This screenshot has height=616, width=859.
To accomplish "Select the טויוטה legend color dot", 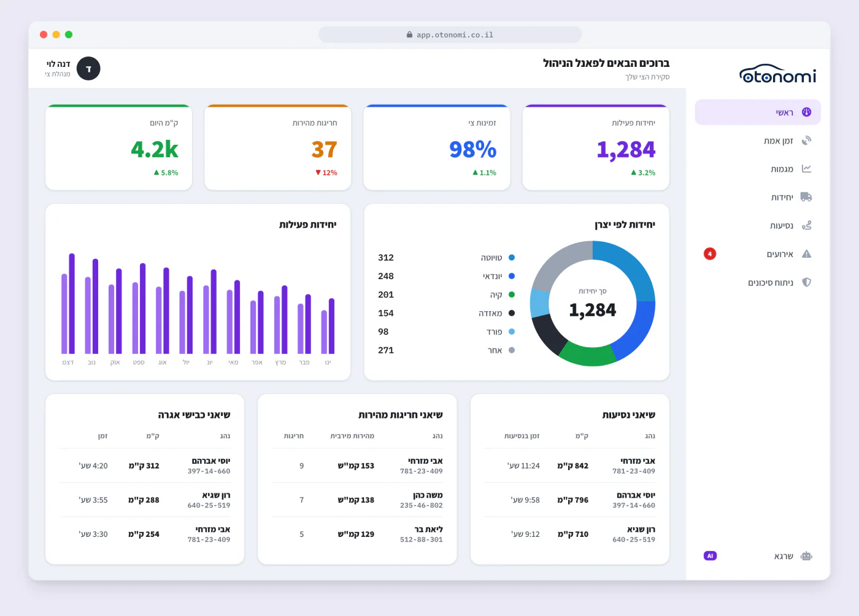I will 512,258.
